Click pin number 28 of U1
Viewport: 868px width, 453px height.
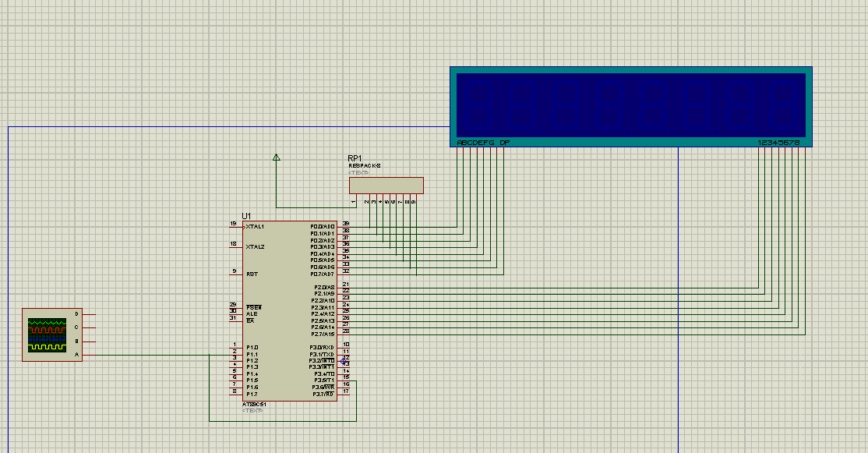coord(346,331)
